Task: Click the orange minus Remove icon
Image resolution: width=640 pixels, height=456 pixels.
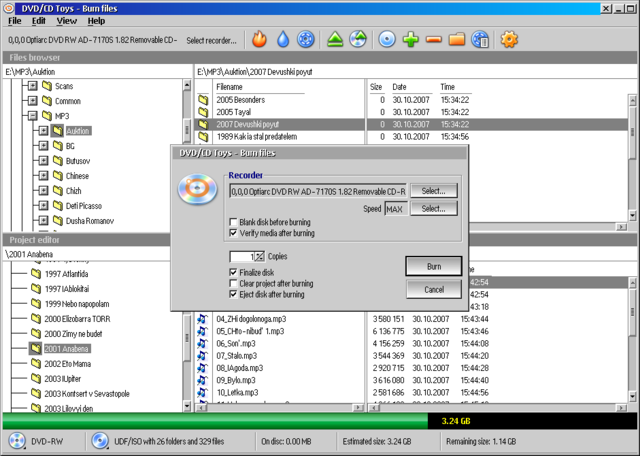Action: click(x=433, y=40)
